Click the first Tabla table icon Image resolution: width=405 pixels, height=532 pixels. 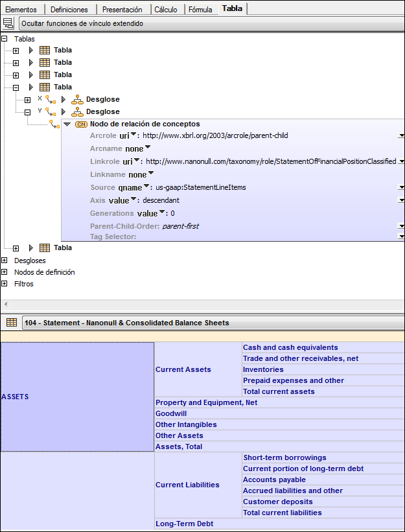(45, 51)
